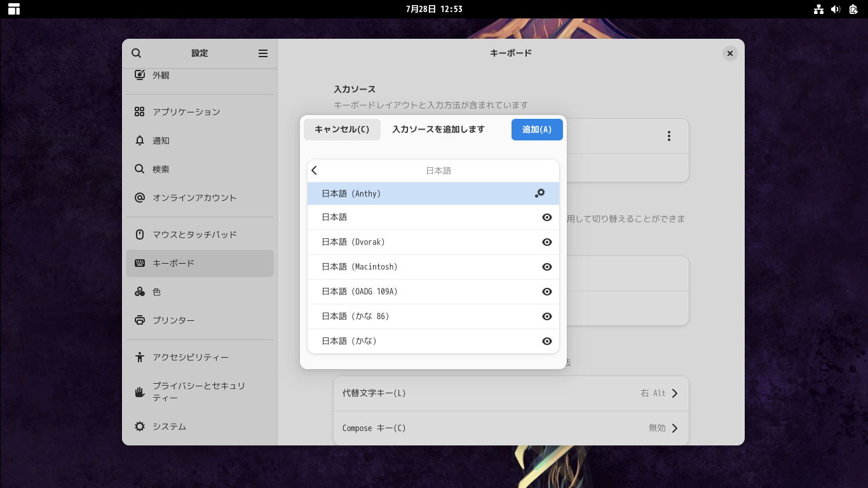Open the Settings hamburger menu
This screenshot has width=868, height=488.
(263, 53)
